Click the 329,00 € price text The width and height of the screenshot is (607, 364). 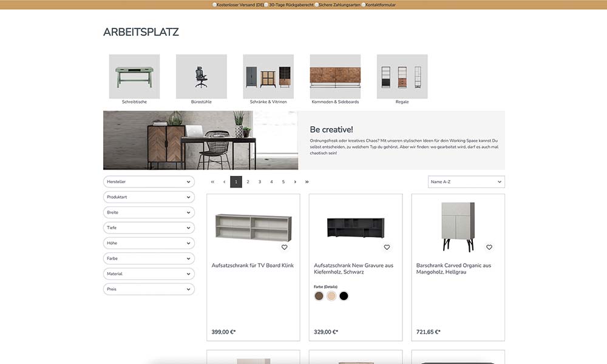[326, 332]
